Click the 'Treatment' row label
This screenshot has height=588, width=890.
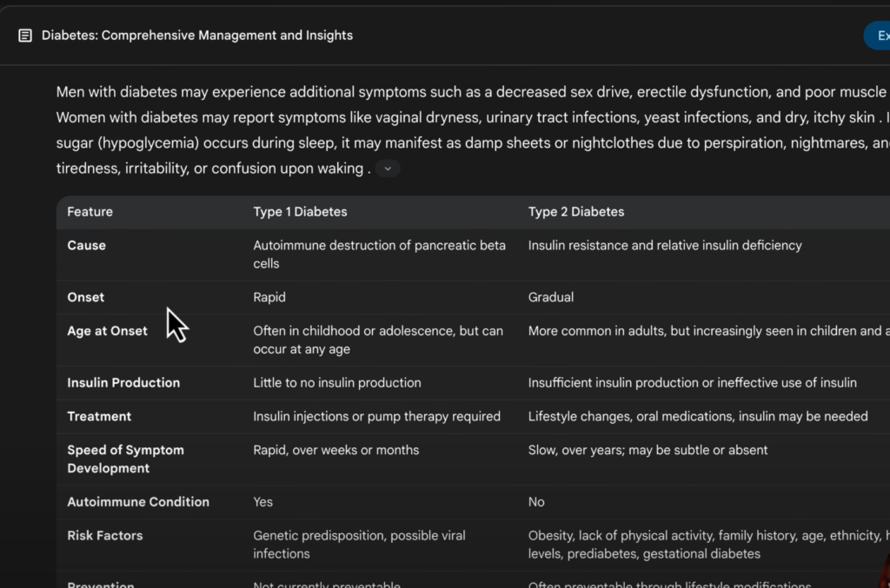(x=99, y=417)
